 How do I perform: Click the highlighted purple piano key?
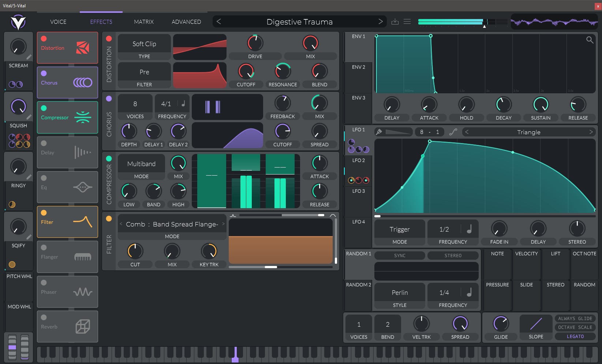[235, 355]
